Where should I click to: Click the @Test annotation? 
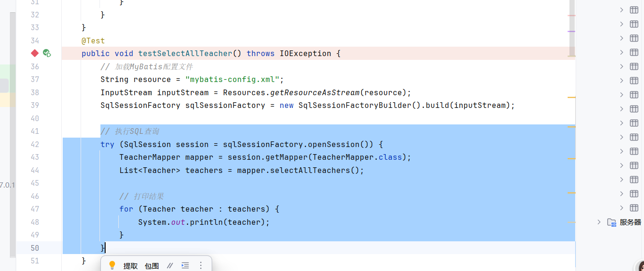[93, 41]
